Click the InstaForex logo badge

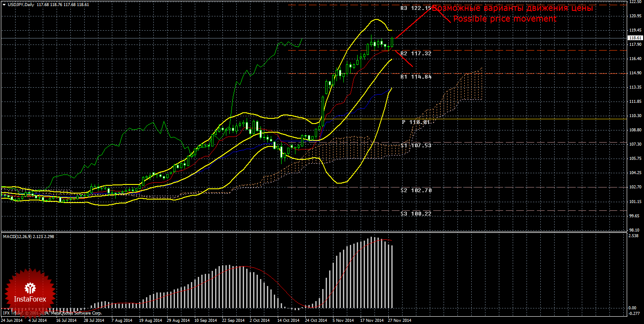pyautogui.click(x=30, y=290)
